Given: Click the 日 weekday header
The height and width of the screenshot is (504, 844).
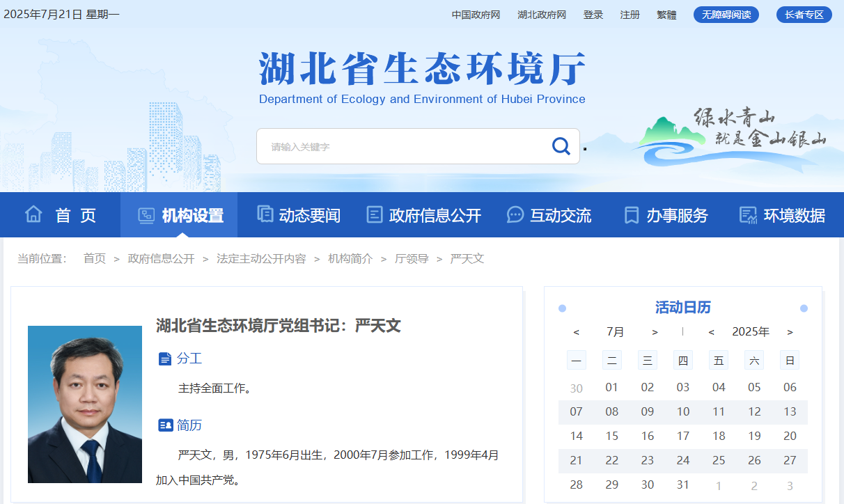Looking at the screenshot, I should 790,360.
